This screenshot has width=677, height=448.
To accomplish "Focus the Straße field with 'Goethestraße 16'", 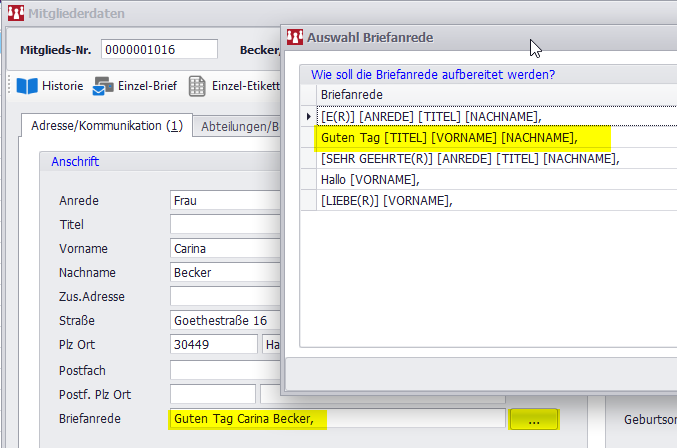I will click(x=225, y=320).
